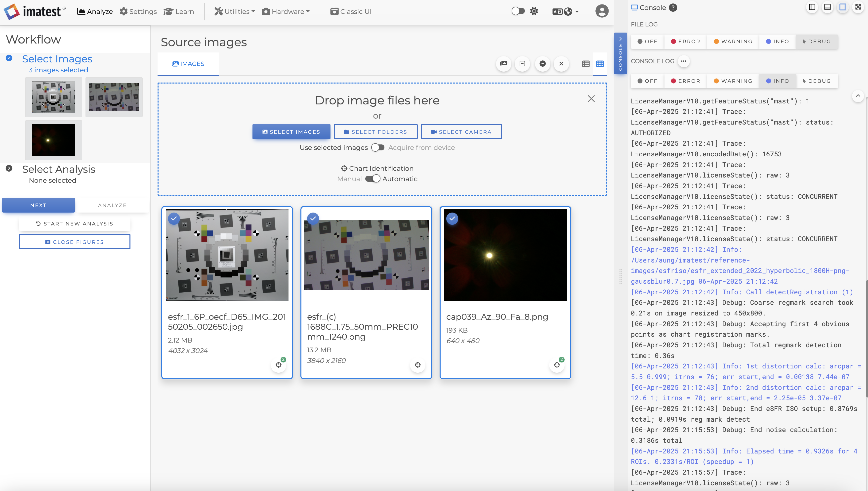Switch to grid view
Viewport: 868px width, 491px height.
click(600, 64)
